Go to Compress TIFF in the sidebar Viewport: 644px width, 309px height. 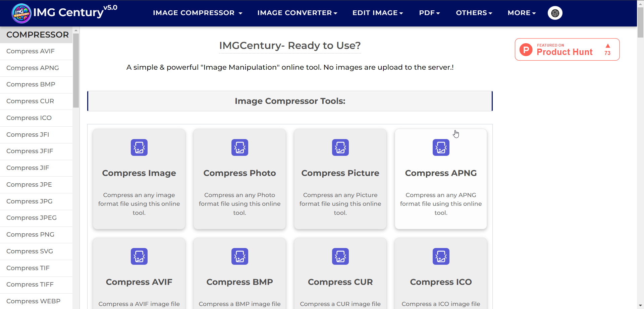pyautogui.click(x=36, y=285)
